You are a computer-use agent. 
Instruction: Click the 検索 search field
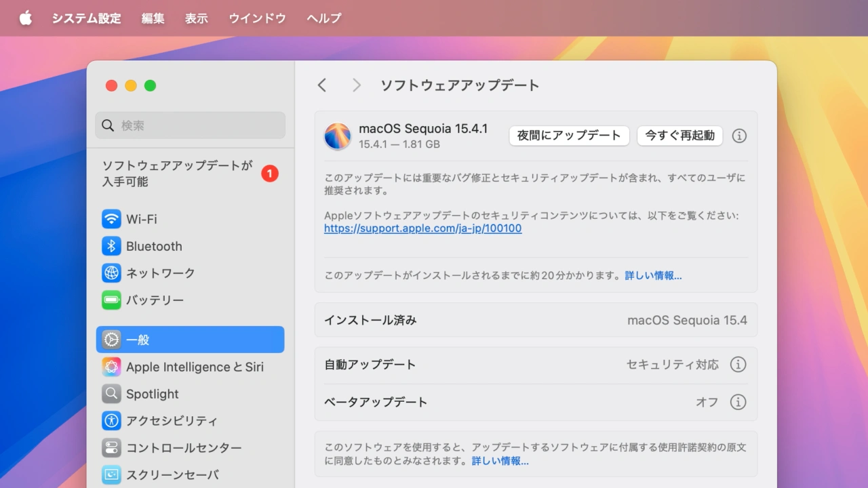[x=190, y=125]
